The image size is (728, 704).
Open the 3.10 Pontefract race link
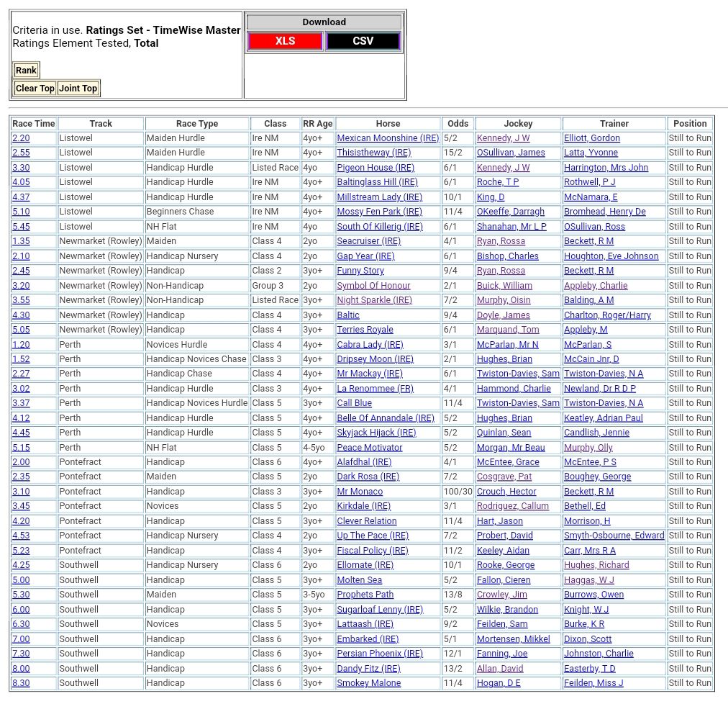click(21, 492)
